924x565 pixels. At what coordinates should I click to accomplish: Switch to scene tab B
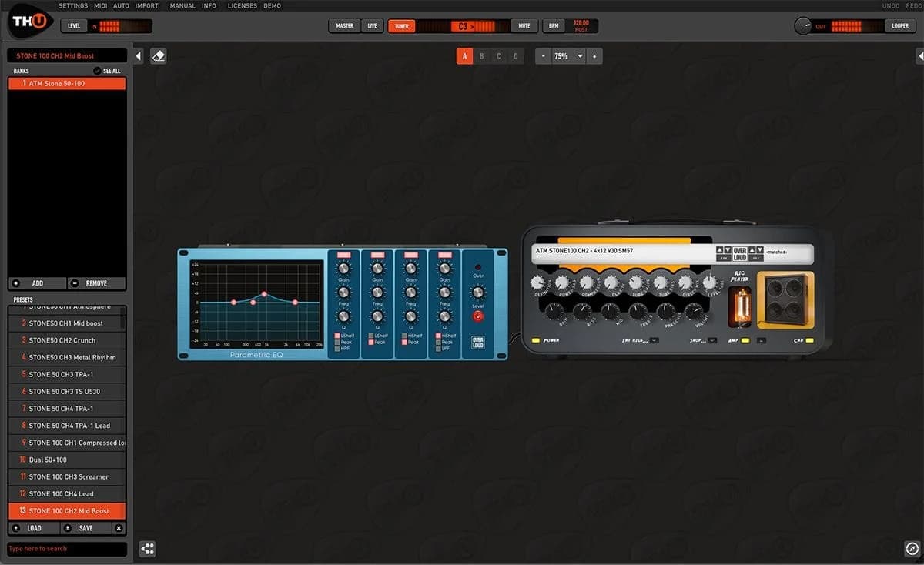coord(481,56)
